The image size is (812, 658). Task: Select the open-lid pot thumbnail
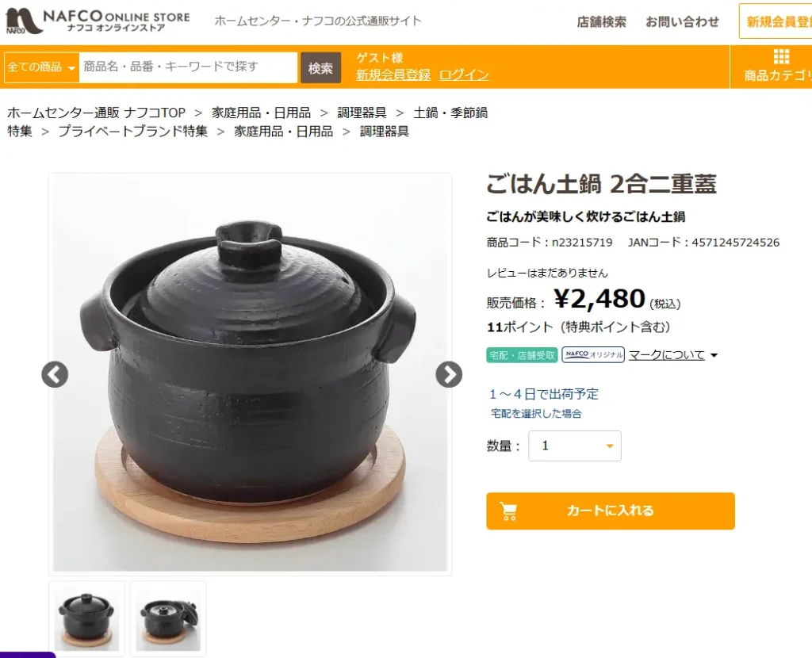168,619
